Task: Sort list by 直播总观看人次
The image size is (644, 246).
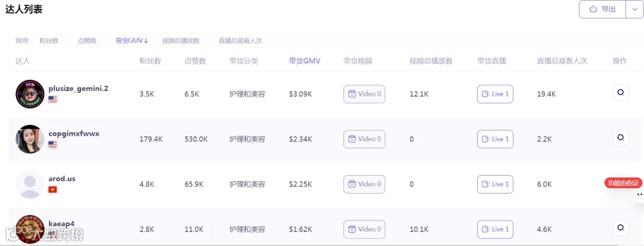Action: [240, 41]
